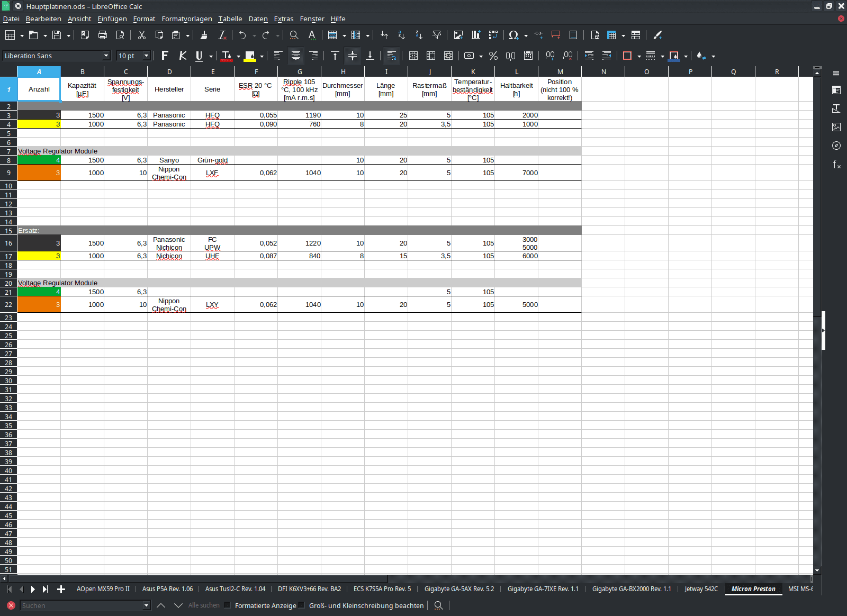Enable Groß- und Kleinschreibung beachten checkbox
Image resolution: width=847 pixels, height=616 pixels.
click(302, 605)
